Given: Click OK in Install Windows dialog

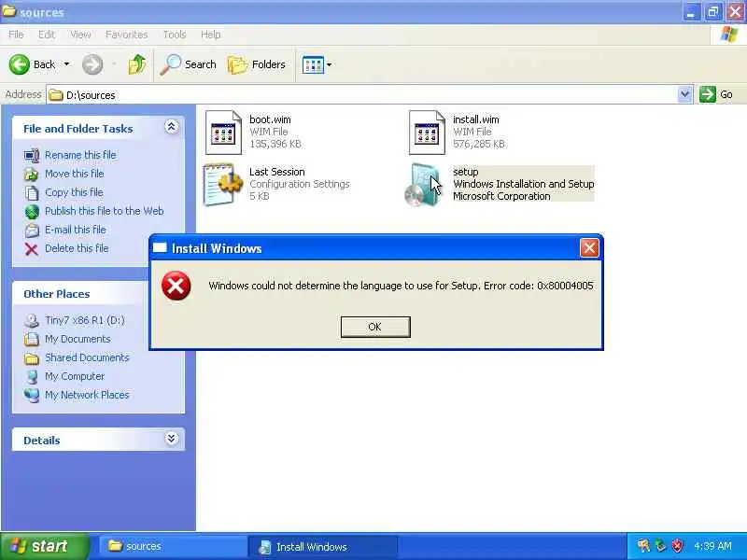Looking at the screenshot, I should pos(375,327).
